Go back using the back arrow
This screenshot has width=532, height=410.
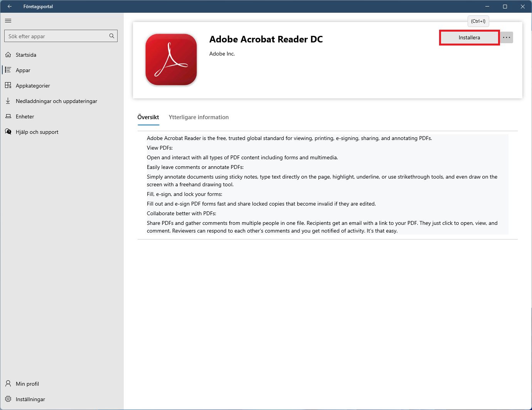(x=10, y=7)
